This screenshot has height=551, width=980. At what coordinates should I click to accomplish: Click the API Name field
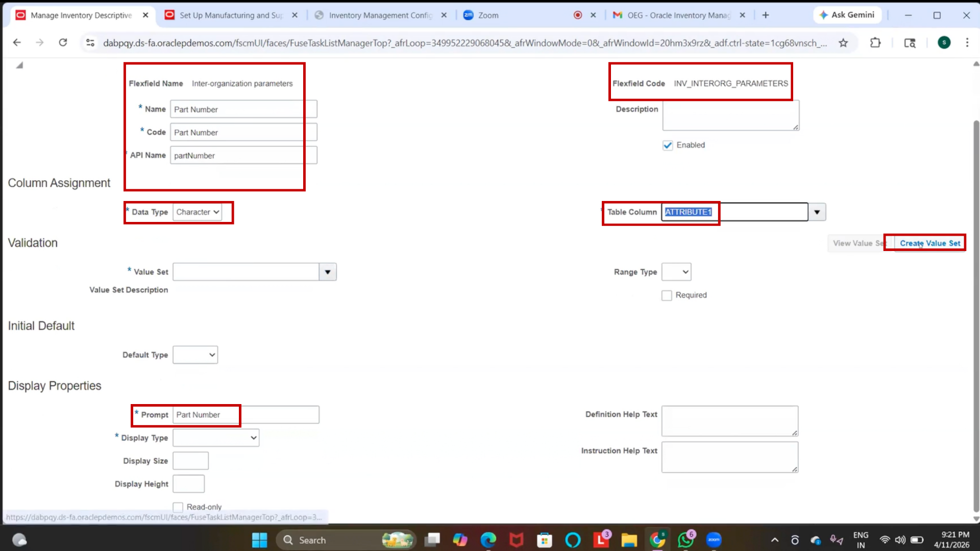coord(243,155)
